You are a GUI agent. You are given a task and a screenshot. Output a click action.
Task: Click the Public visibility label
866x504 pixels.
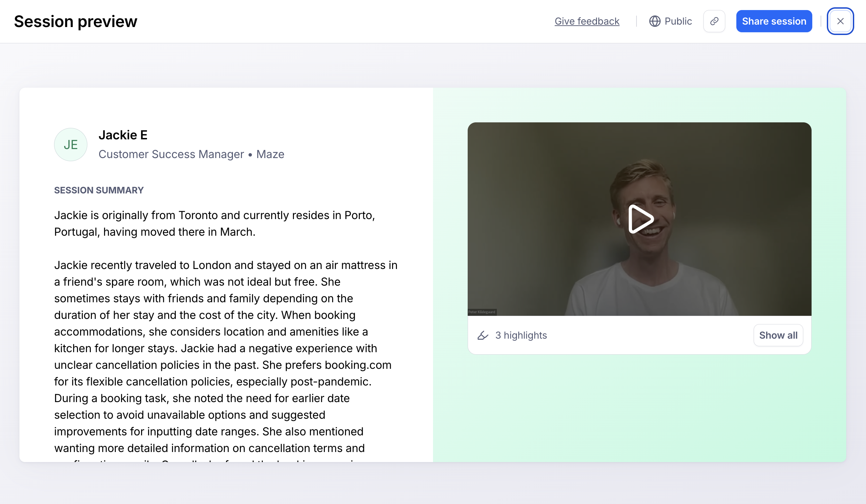pos(678,21)
